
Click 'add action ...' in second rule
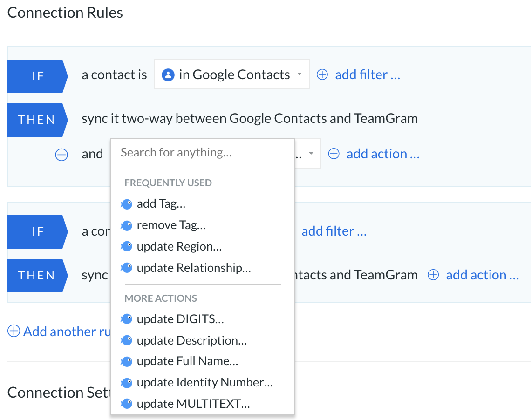[x=482, y=275]
